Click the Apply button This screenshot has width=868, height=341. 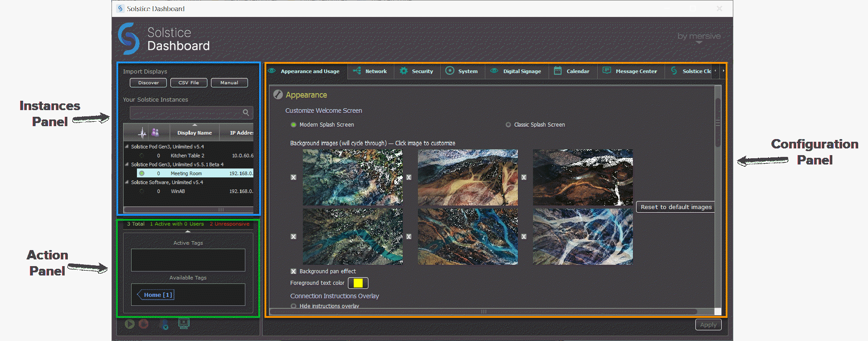[x=708, y=325]
